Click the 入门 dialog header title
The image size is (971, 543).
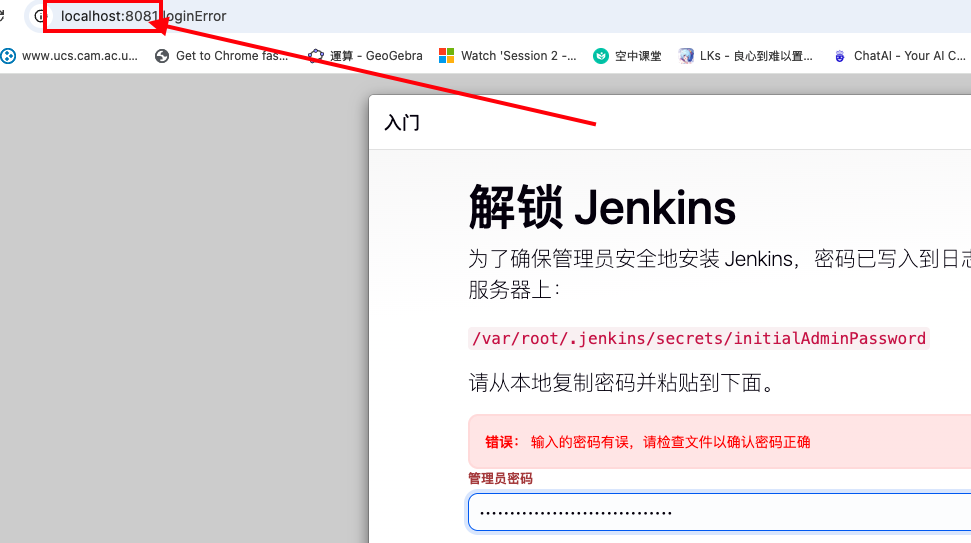402,123
